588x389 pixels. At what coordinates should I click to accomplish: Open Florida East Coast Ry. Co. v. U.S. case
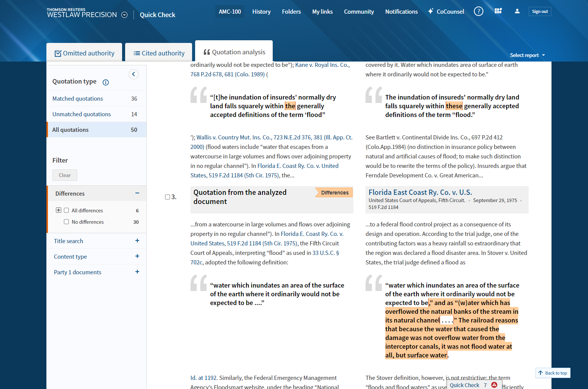420,192
